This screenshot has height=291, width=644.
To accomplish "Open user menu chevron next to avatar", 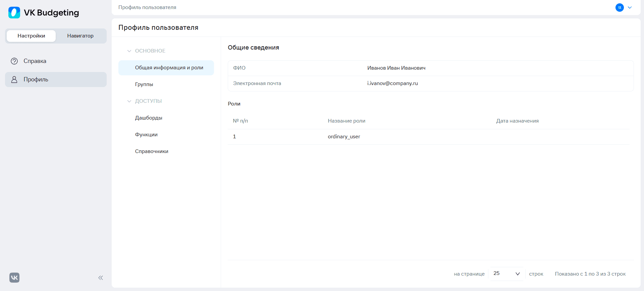I will click(630, 7).
